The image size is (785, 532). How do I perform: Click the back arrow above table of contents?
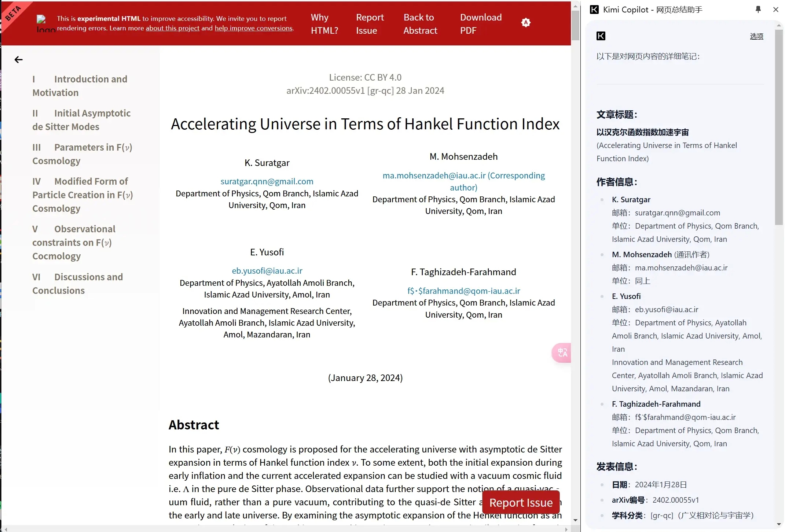click(18, 60)
